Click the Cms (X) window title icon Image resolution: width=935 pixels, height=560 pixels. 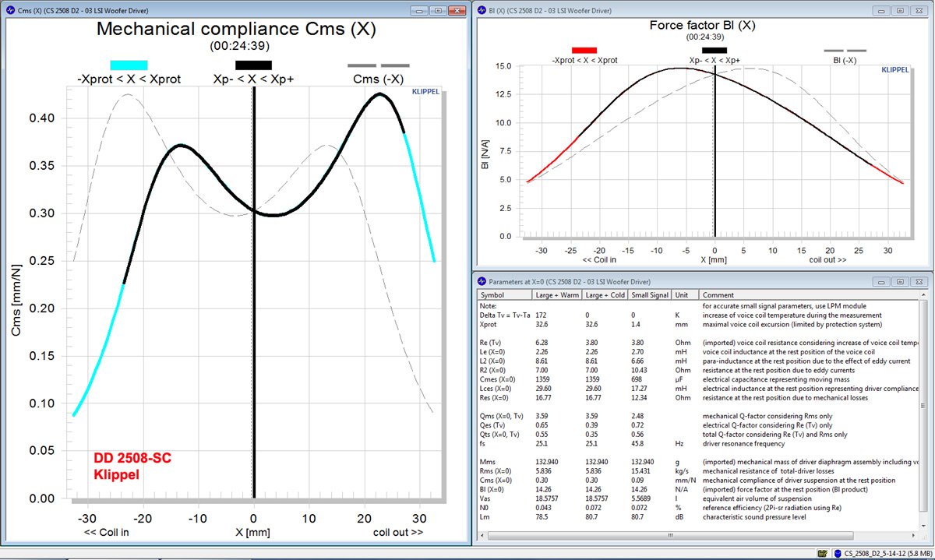9,10
